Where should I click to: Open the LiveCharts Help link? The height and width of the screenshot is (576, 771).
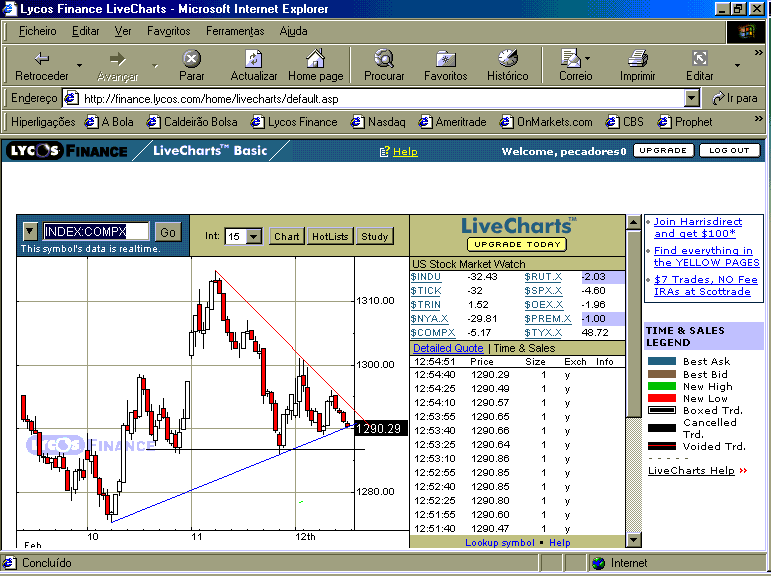pyautogui.click(x=691, y=470)
